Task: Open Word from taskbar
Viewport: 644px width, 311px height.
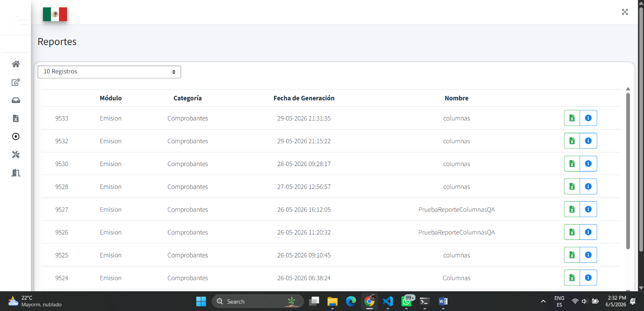Action: click(443, 301)
